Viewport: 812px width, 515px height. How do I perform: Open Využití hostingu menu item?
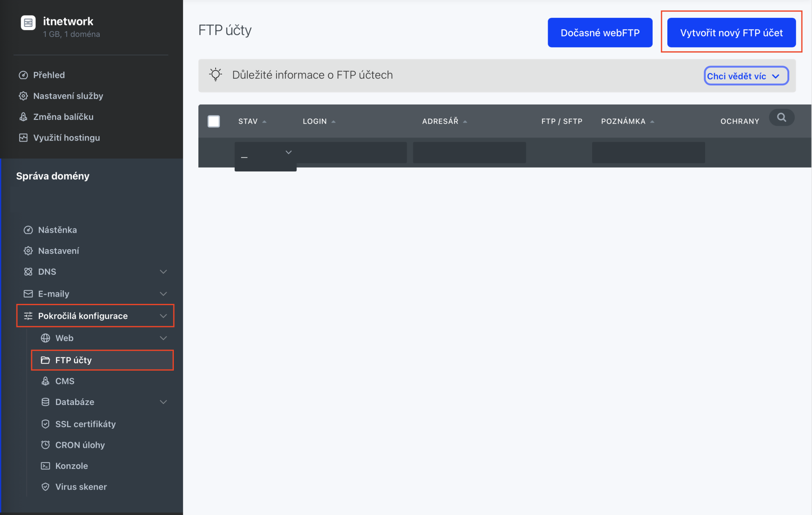tap(66, 138)
